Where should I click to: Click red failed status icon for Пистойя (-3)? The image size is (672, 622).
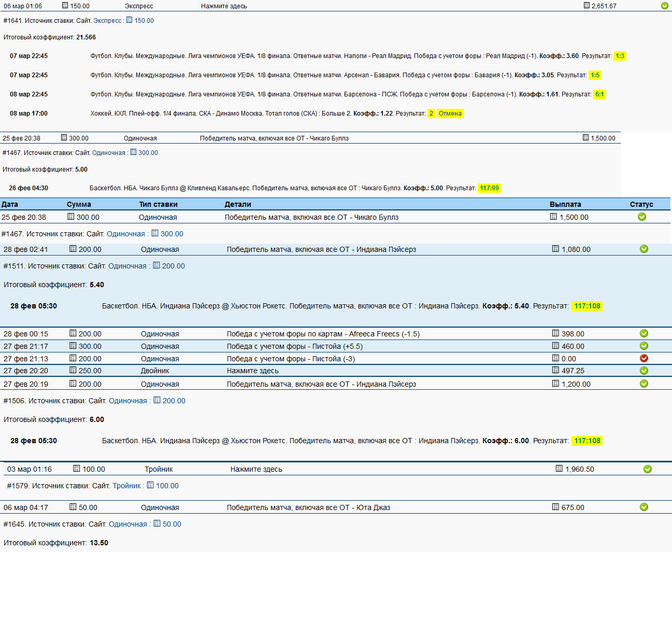point(644,358)
